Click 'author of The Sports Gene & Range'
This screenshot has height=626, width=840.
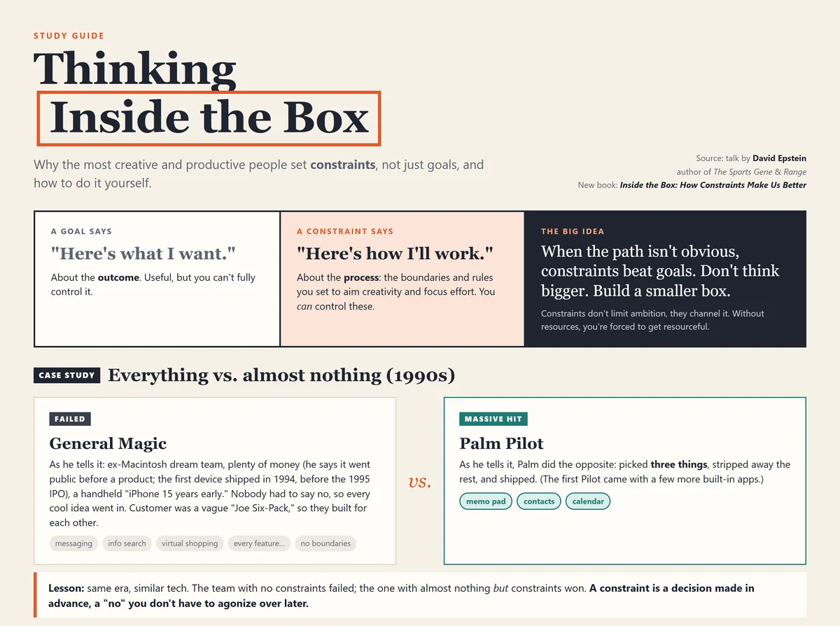click(x=741, y=172)
